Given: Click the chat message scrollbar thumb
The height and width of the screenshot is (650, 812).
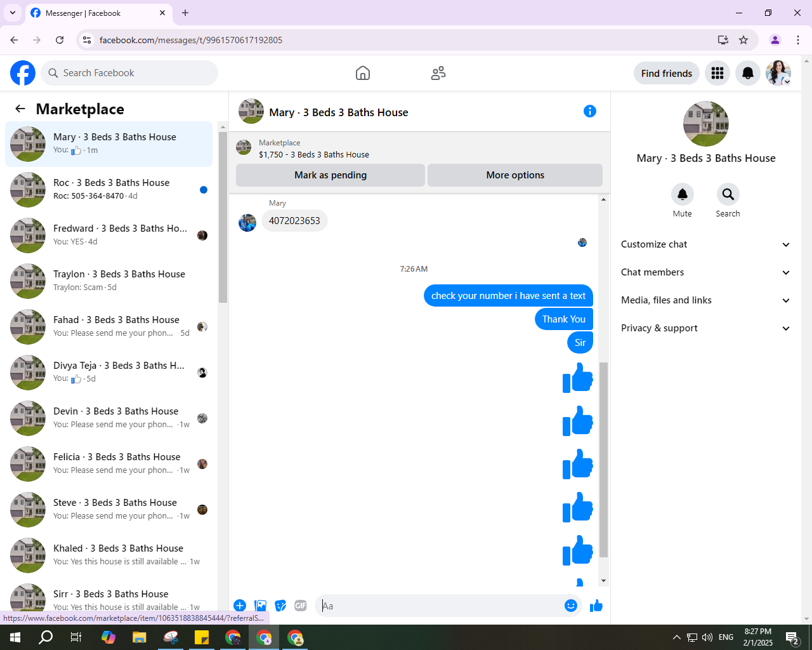Looking at the screenshot, I should pyautogui.click(x=603, y=460).
